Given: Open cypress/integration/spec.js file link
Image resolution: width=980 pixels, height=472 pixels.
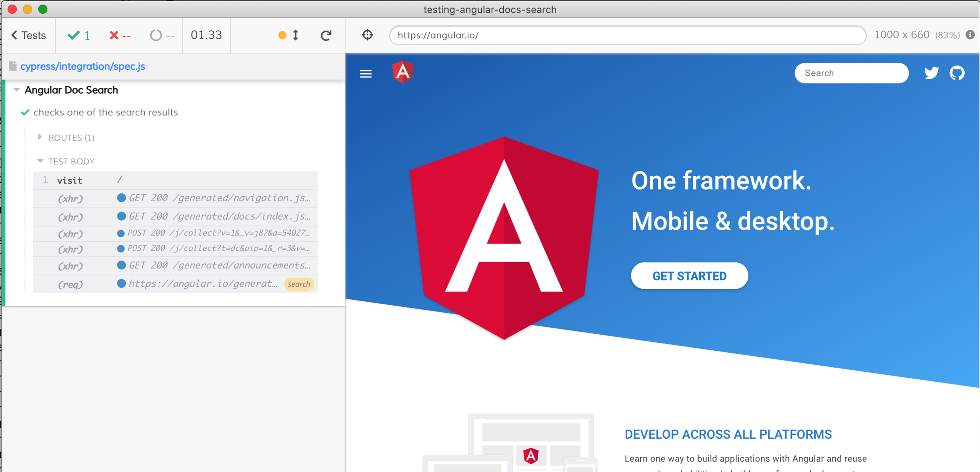Looking at the screenshot, I should [83, 66].
